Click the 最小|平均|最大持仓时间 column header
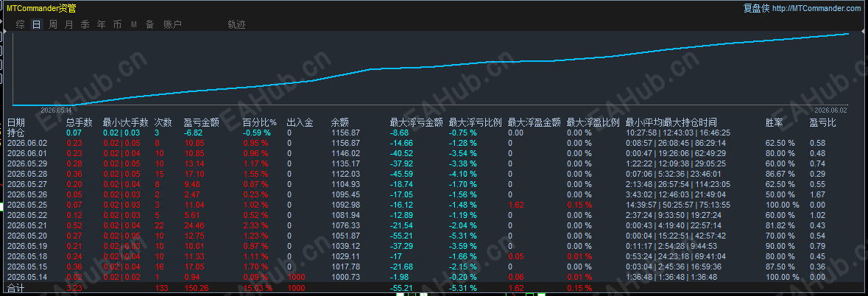This screenshot has height=296, width=868. (671, 122)
